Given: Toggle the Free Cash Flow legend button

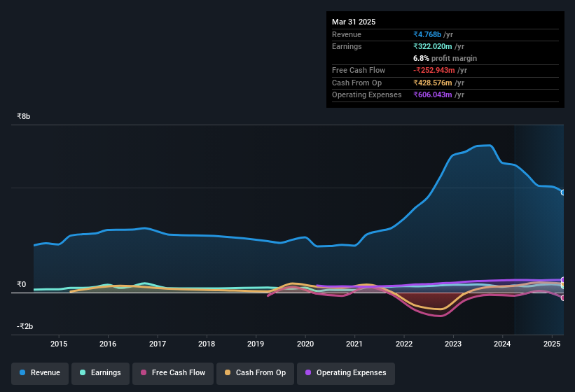Looking at the screenshot, I should tap(173, 373).
